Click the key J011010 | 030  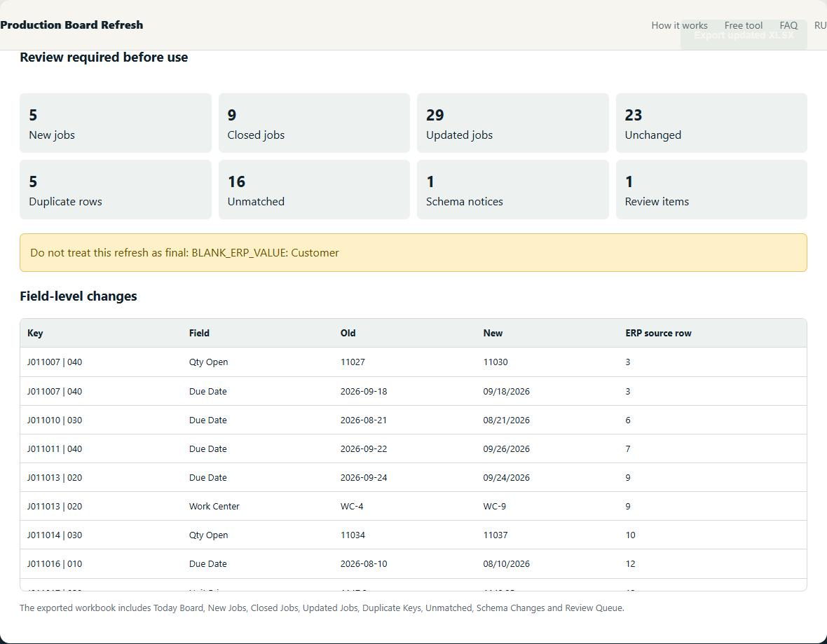click(x=55, y=420)
